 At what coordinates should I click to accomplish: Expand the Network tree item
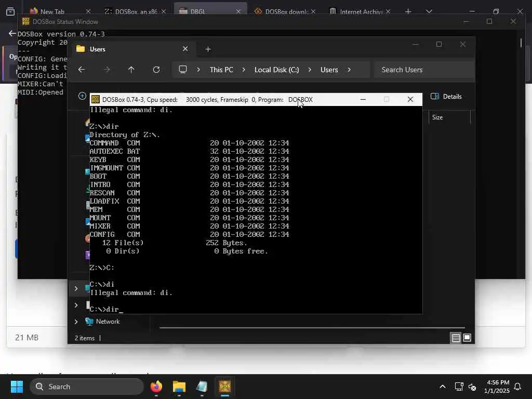(76, 321)
